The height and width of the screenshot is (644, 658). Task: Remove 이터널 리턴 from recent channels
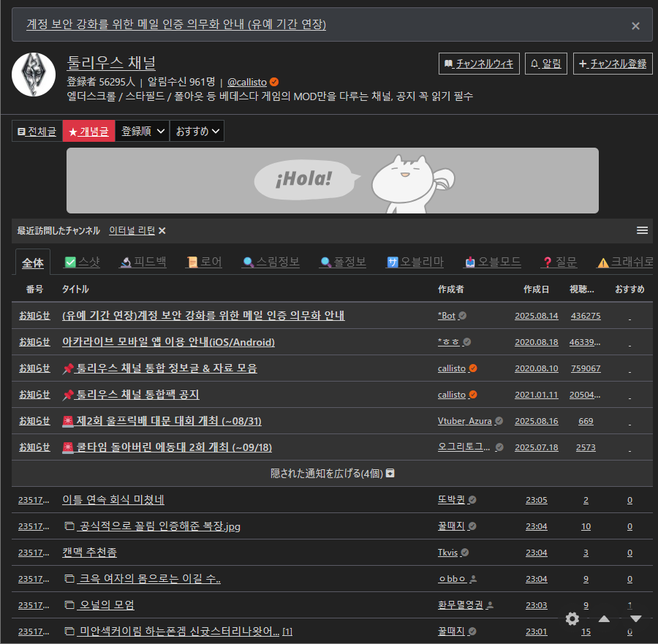click(162, 230)
